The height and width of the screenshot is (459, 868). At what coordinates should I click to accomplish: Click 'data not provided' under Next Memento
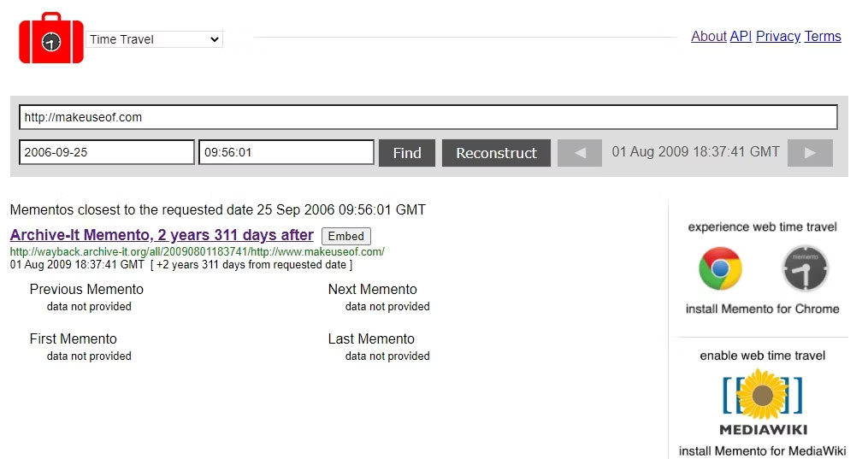pos(387,306)
